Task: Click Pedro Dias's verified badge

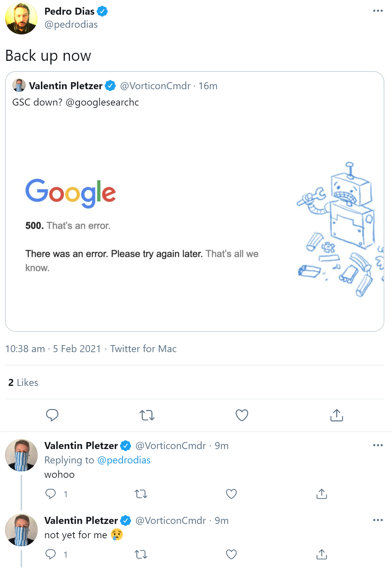Action: pos(103,11)
